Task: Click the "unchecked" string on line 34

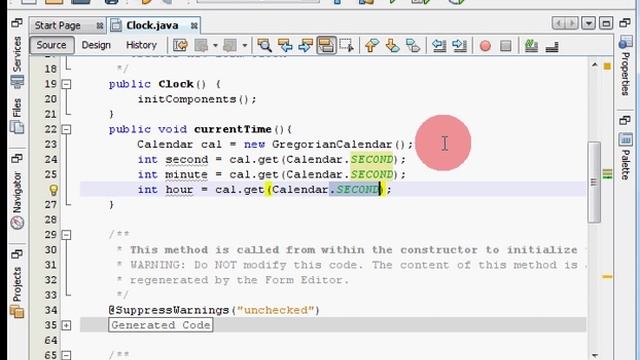Action: pyautogui.click(x=276, y=310)
